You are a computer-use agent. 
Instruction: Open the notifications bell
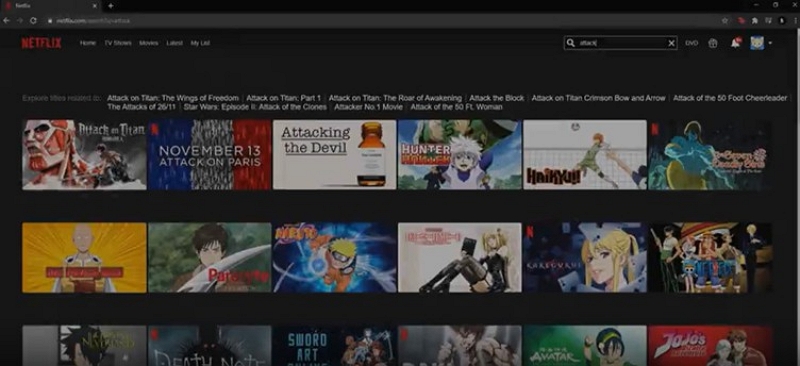pyautogui.click(x=735, y=43)
